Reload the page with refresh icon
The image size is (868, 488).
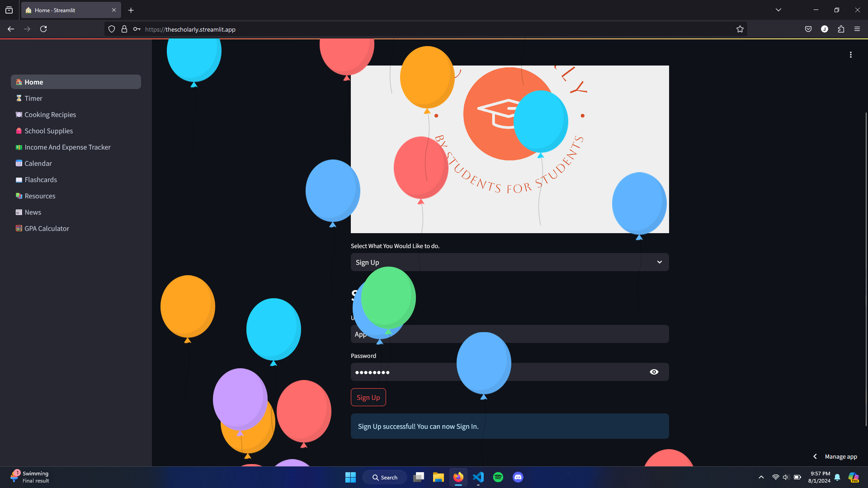43,29
